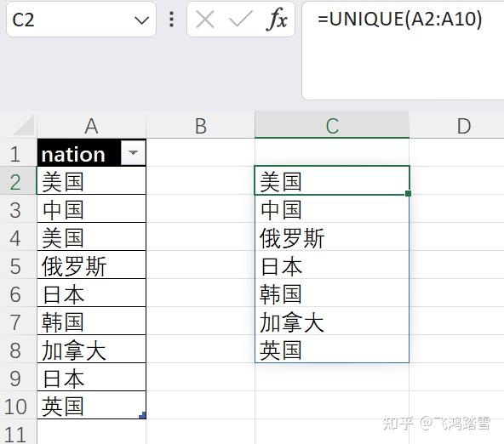The width and height of the screenshot is (504, 444).
Task: Select cell A10 containing 英国
Action: coord(92,405)
